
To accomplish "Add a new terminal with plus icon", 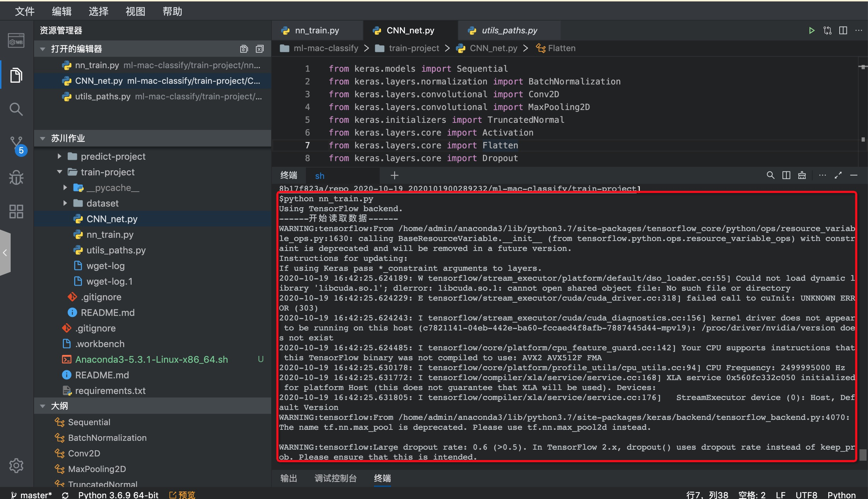I will pyautogui.click(x=394, y=175).
